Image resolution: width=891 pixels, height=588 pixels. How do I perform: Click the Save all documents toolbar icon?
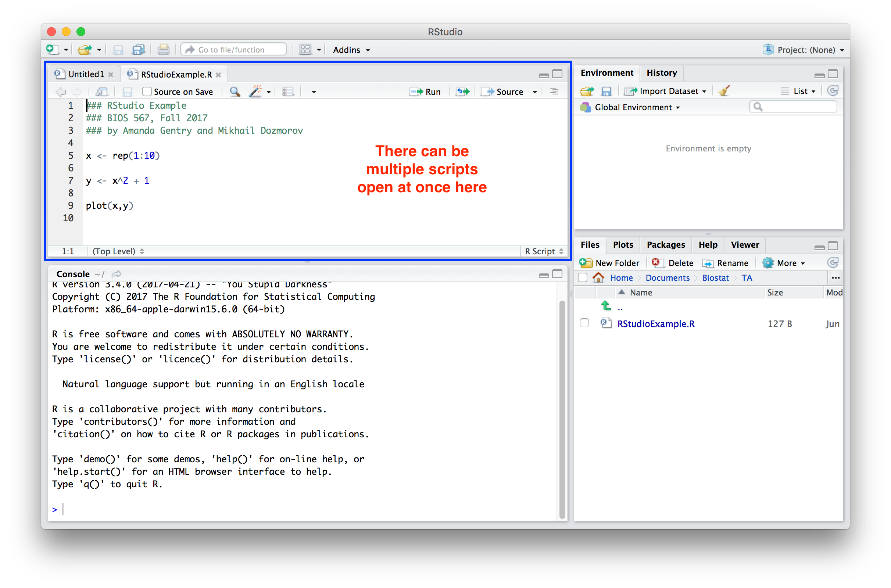(x=138, y=50)
